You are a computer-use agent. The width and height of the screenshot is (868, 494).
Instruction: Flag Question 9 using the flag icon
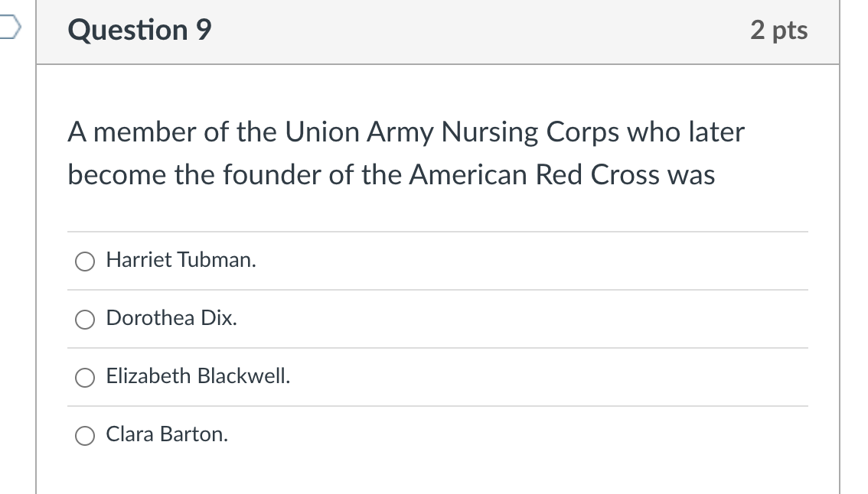pos(9,28)
